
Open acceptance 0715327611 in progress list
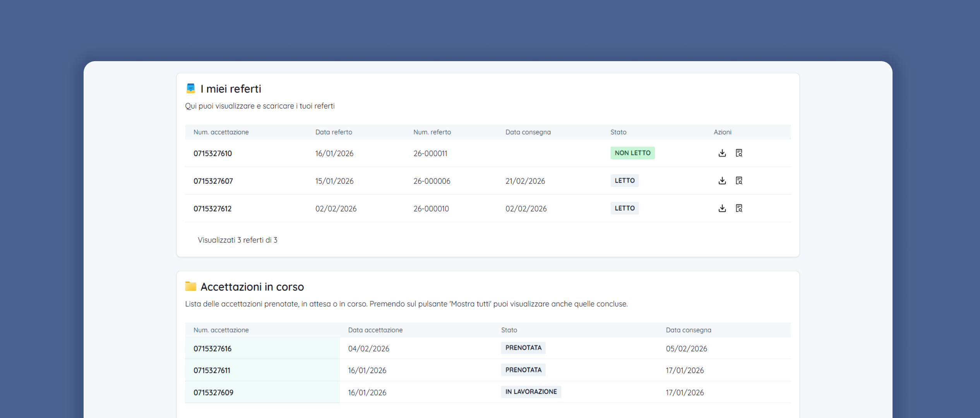(212, 370)
